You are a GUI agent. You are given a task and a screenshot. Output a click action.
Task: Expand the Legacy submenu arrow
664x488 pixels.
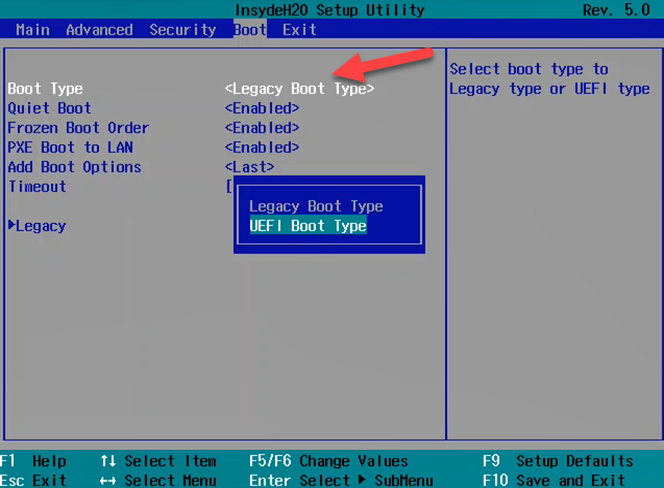12,225
